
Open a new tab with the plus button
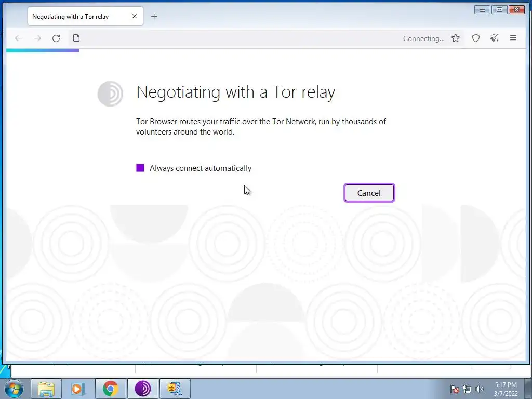pos(154,16)
